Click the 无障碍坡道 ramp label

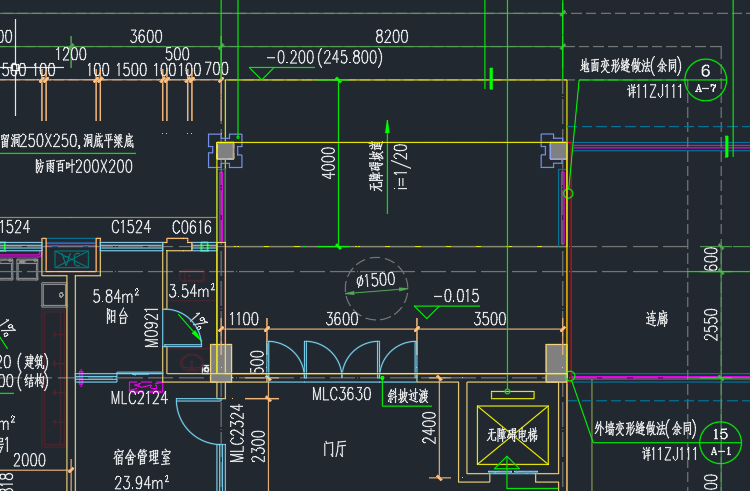pyautogui.click(x=376, y=166)
